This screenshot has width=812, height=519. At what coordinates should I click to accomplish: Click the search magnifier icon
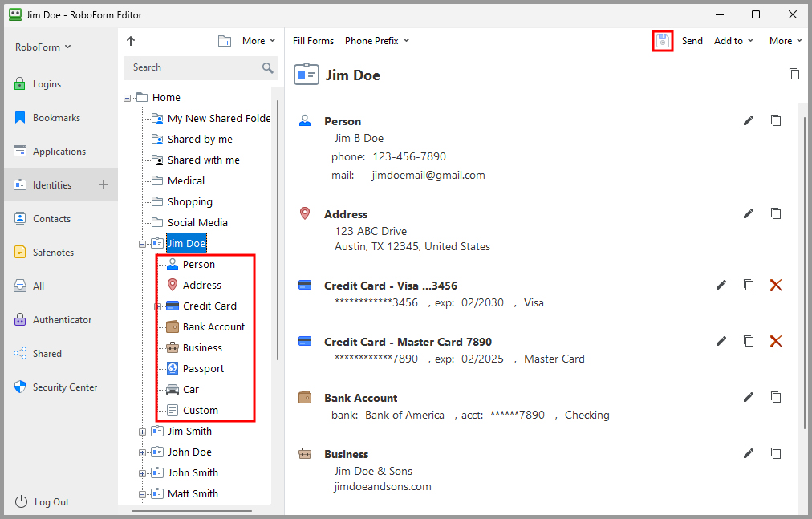pyautogui.click(x=267, y=68)
